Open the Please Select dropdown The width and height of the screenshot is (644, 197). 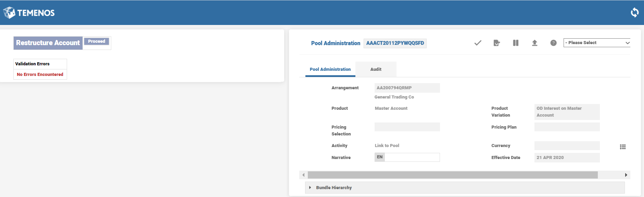(x=596, y=43)
